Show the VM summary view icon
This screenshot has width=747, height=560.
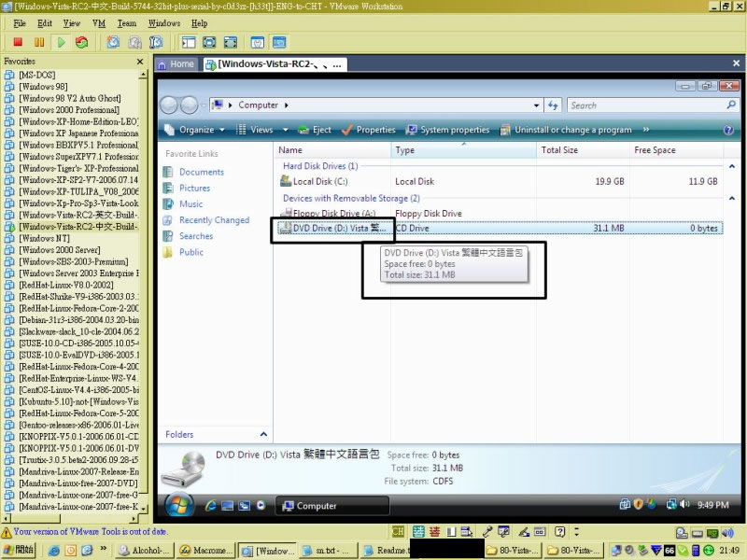(x=258, y=42)
